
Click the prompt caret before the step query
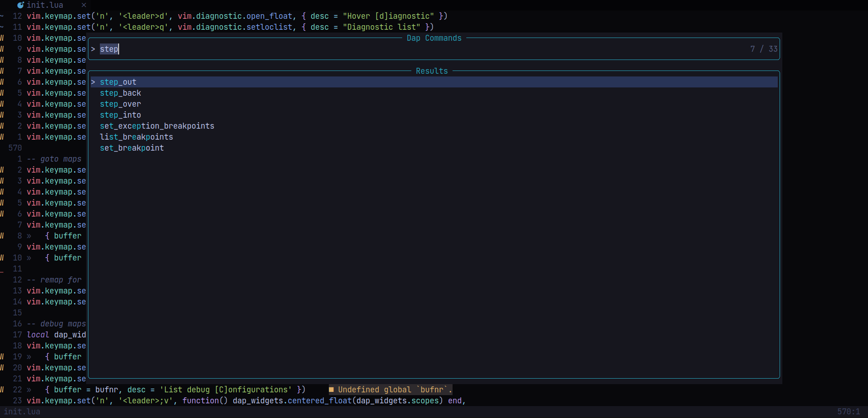pos(93,49)
